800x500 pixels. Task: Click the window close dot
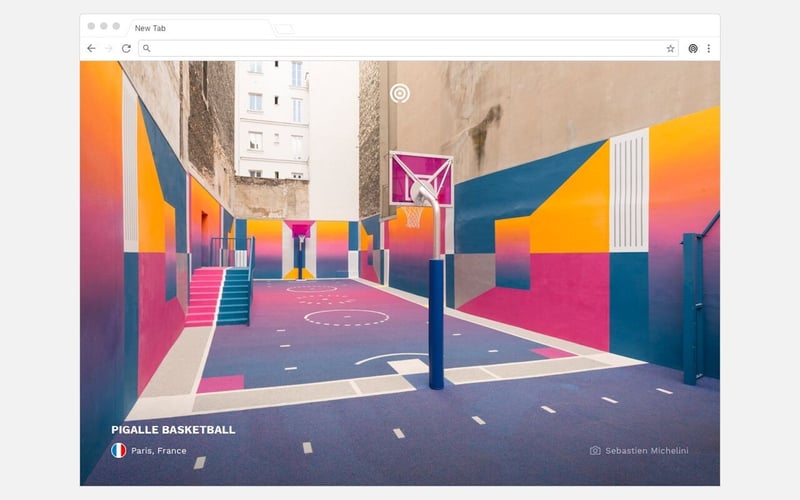[91, 26]
